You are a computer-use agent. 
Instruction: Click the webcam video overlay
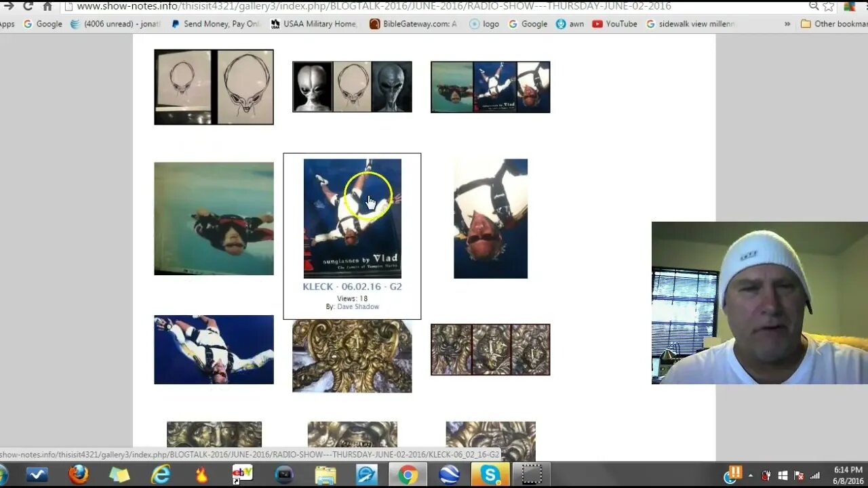point(759,303)
